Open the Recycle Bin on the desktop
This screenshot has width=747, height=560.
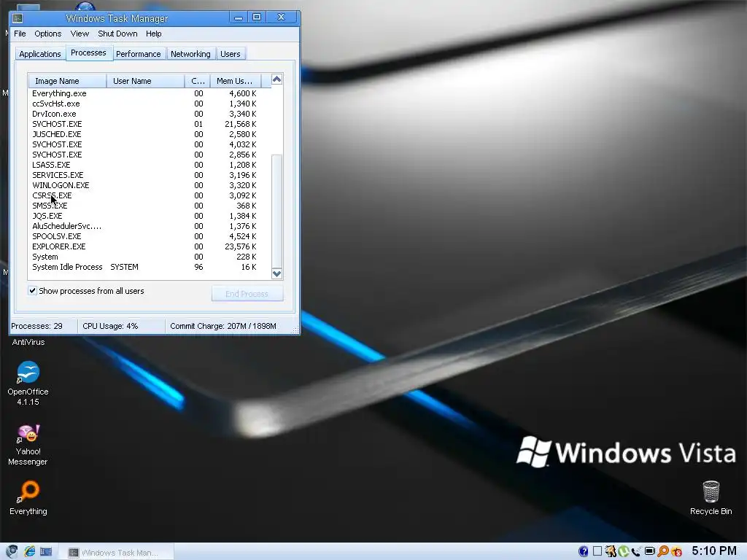click(x=711, y=497)
